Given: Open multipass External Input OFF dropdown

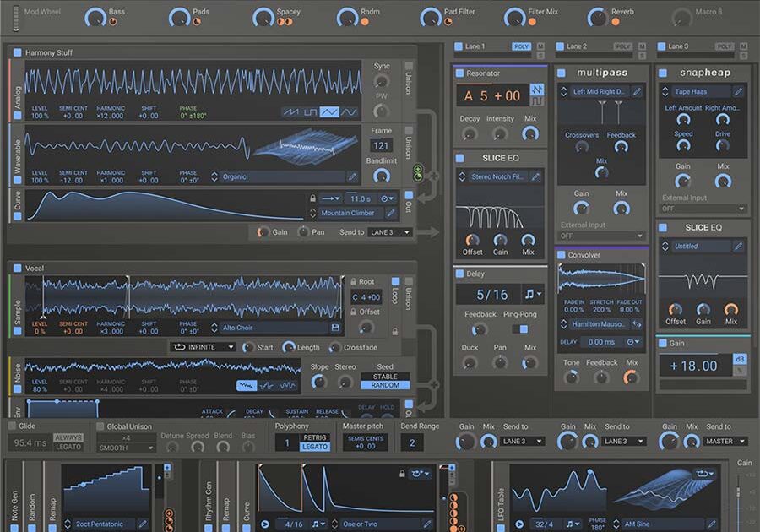Looking at the screenshot, I should tap(601, 236).
